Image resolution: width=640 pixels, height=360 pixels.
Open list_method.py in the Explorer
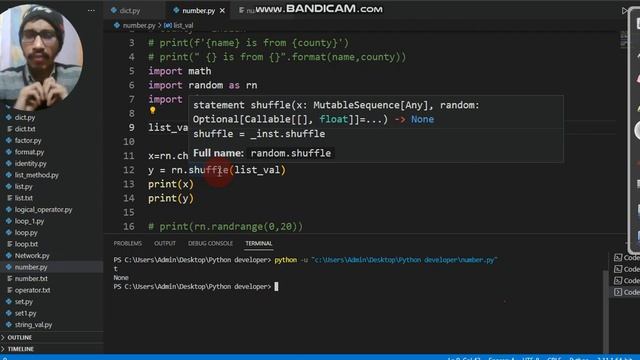[x=37, y=175]
